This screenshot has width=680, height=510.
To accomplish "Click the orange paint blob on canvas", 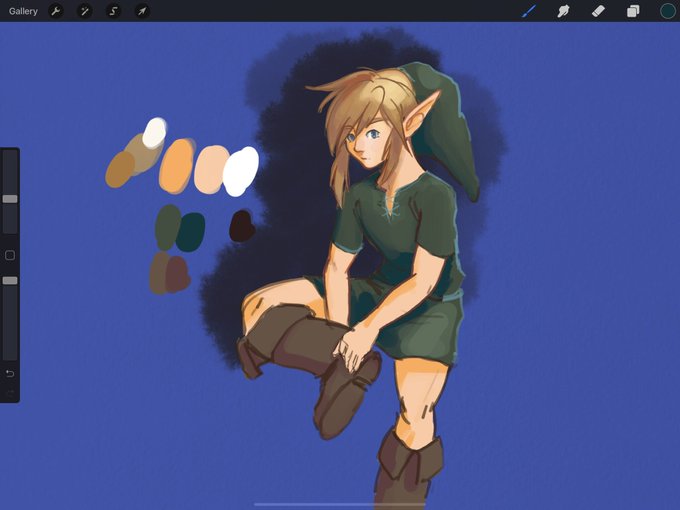I will coord(177,166).
